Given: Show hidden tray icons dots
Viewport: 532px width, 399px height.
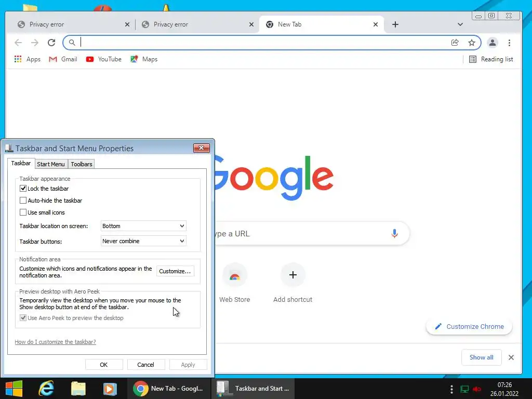Looking at the screenshot, I should click(x=451, y=389).
